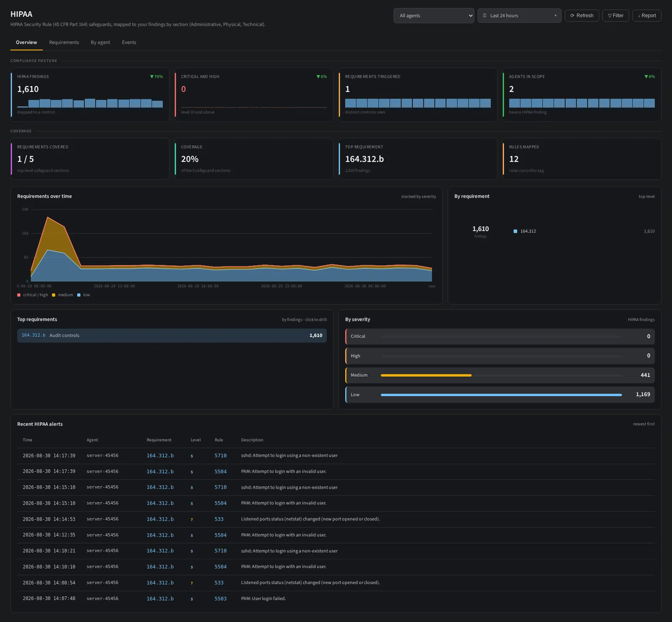Open requirement 164.312.b in the 14:07:48 row
Image resolution: width=672 pixels, height=622 pixels.
160,599
